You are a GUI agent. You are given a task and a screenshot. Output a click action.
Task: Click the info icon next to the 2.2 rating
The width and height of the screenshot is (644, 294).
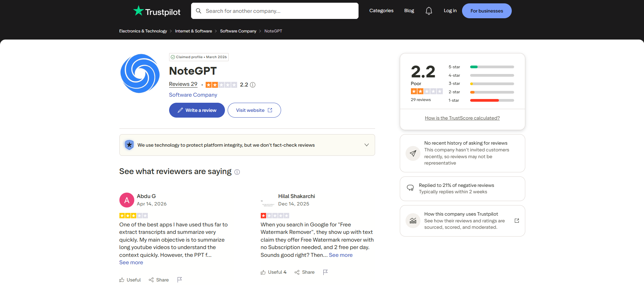tap(253, 85)
